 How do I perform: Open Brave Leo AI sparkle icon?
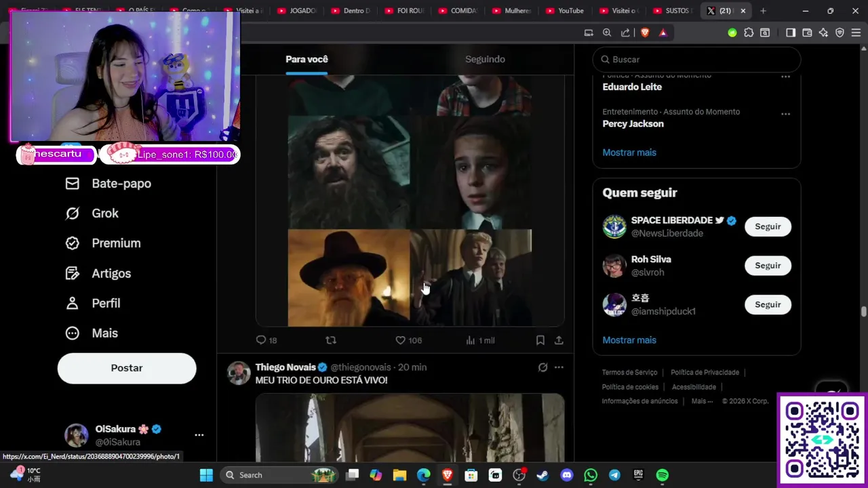[823, 33]
